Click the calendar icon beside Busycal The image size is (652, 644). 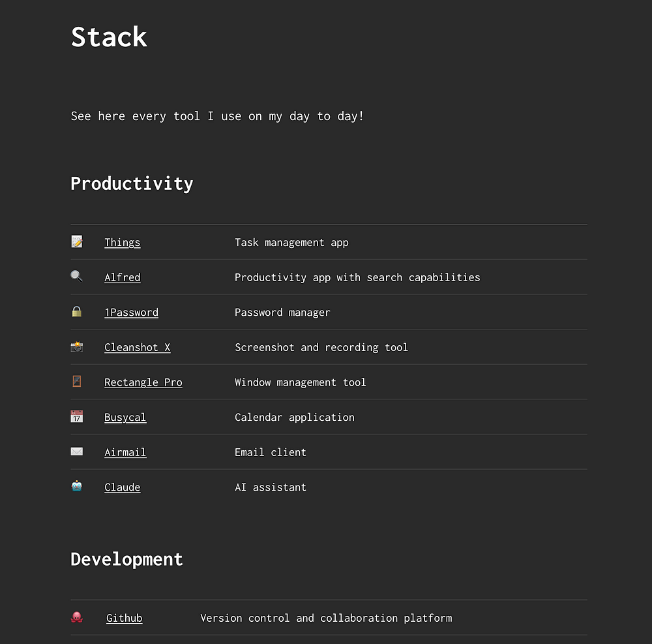coord(77,417)
